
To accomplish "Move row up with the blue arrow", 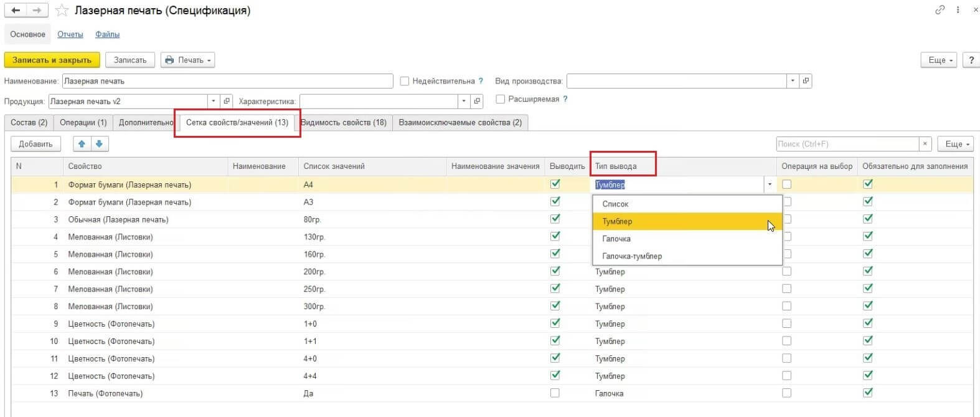I will tap(82, 144).
